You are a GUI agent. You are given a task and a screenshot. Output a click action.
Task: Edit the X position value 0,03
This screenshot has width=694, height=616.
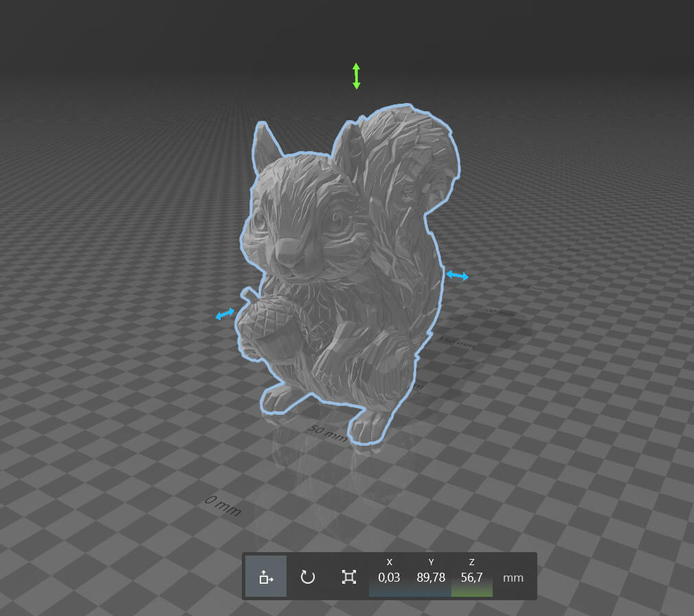[x=389, y=577]
